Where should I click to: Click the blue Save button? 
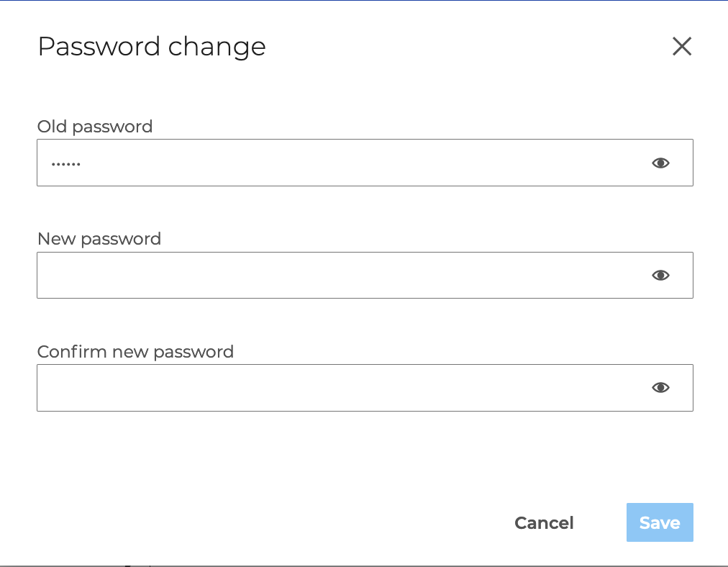(x=659, y=522)
